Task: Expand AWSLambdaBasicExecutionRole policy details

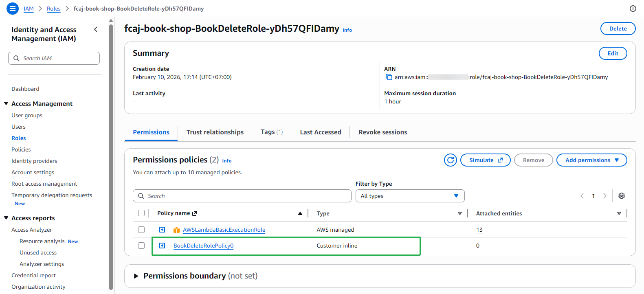Action: coord(162,230)
